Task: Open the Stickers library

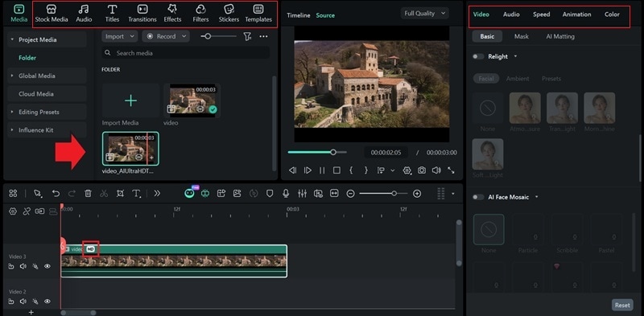Action: [229, 14]
